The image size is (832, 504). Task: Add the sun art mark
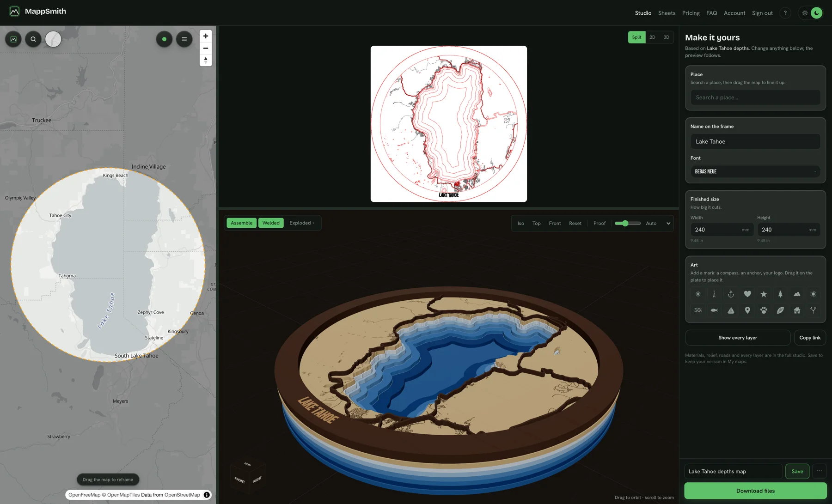coord(813,294)
